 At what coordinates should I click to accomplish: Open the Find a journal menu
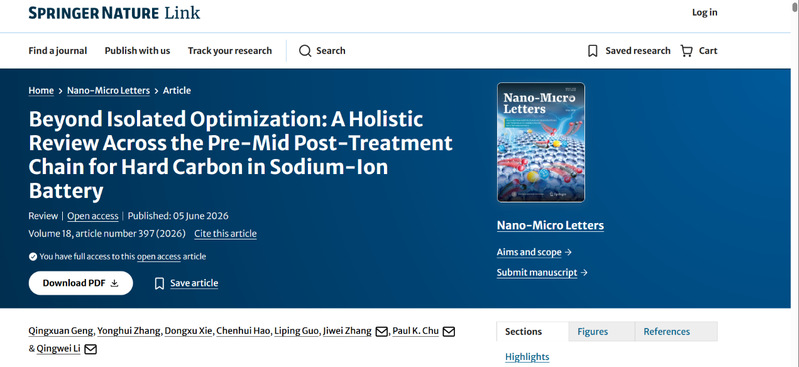pos(58,51)
